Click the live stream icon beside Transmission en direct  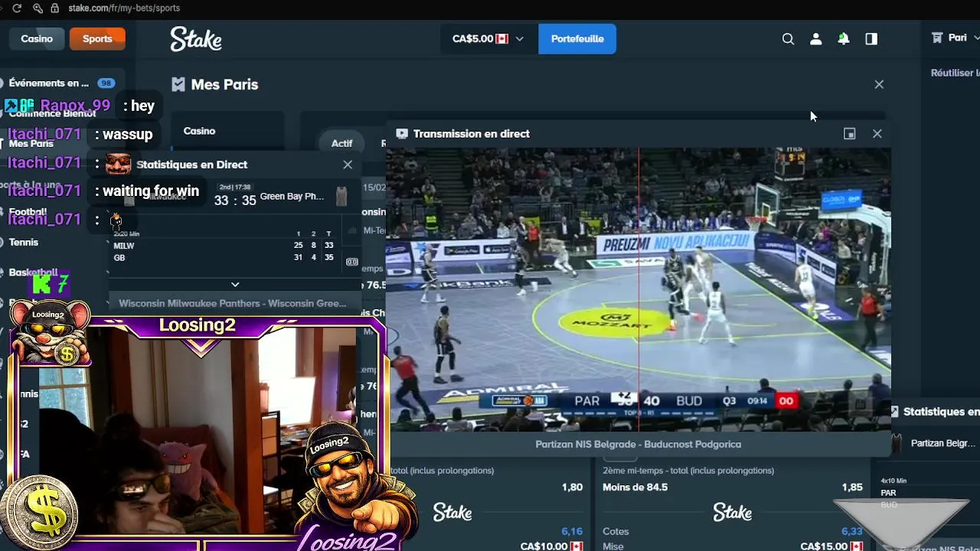[x=402, y=134]
